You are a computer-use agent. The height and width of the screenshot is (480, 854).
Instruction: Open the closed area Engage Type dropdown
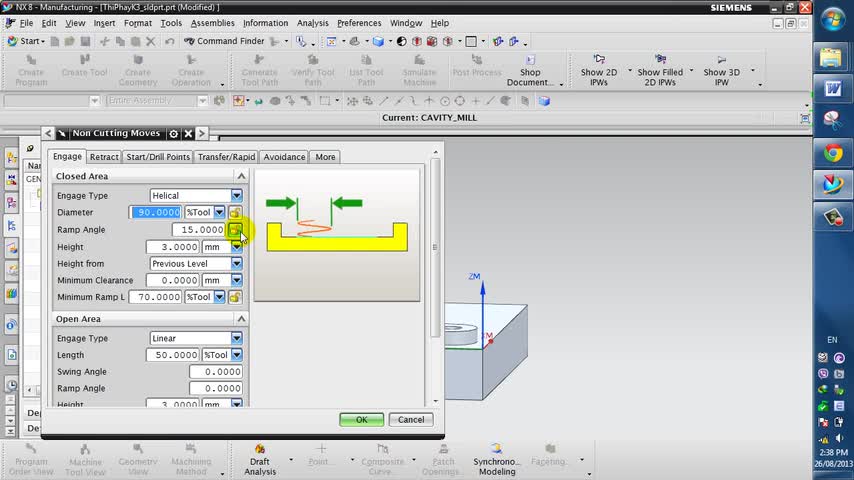point(237,196)
